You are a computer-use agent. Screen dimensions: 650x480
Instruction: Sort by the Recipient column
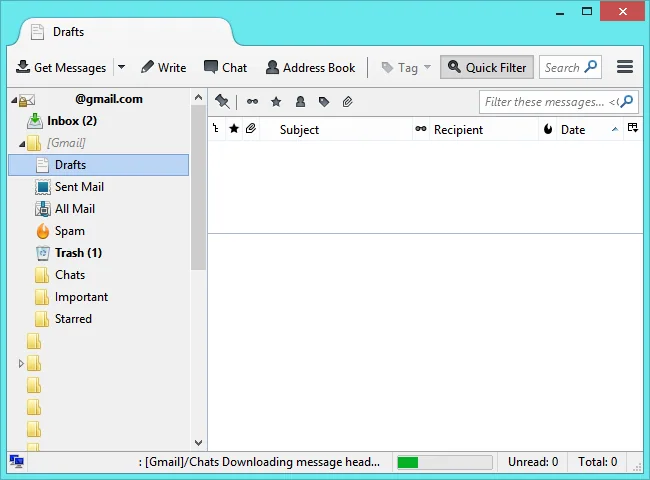click(x=484, y=130)
